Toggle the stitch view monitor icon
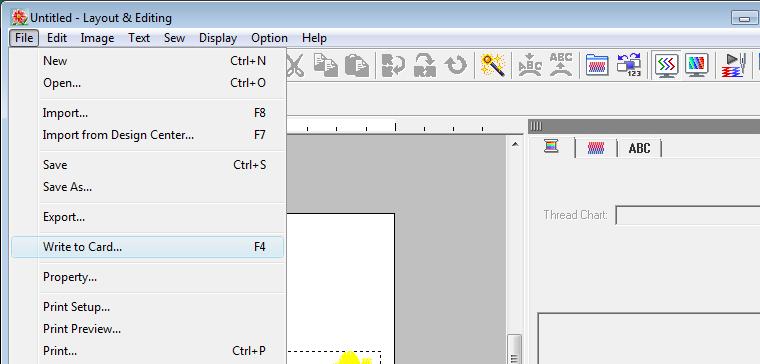Screen dimensions: 760x364 click(x=666, y=65)
